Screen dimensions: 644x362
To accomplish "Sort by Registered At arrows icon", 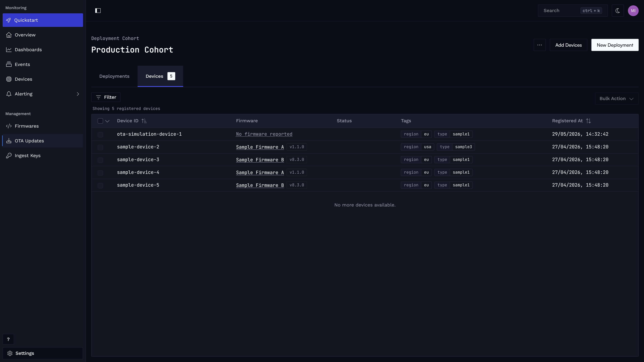I will point(588,121).
